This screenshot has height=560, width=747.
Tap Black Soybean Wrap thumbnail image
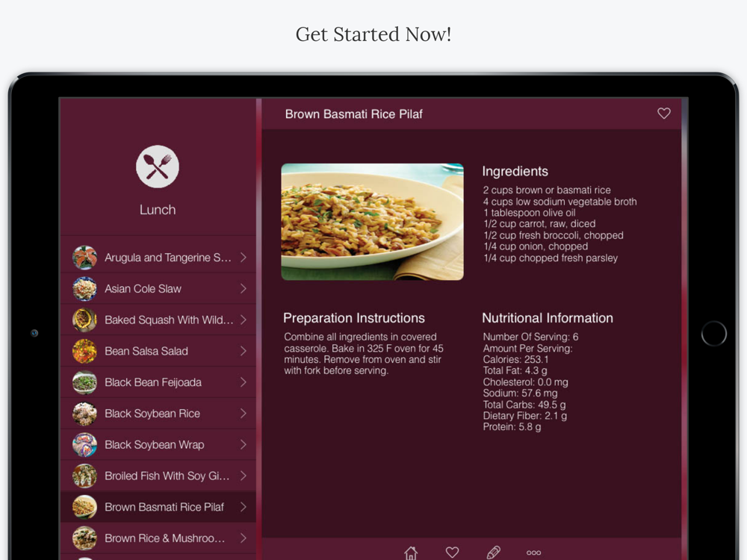[85, 445]
